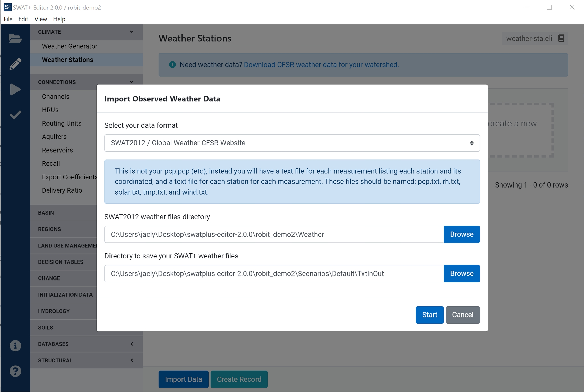Click the checkmark check-output icon
Screen dimensions: 584x392
tap(15, 115)
